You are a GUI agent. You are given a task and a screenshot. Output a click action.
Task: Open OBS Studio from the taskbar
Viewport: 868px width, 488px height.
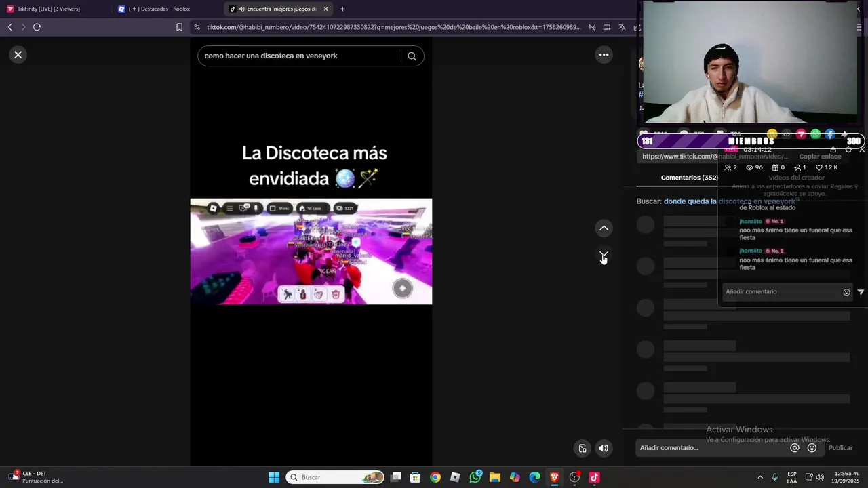574,477
